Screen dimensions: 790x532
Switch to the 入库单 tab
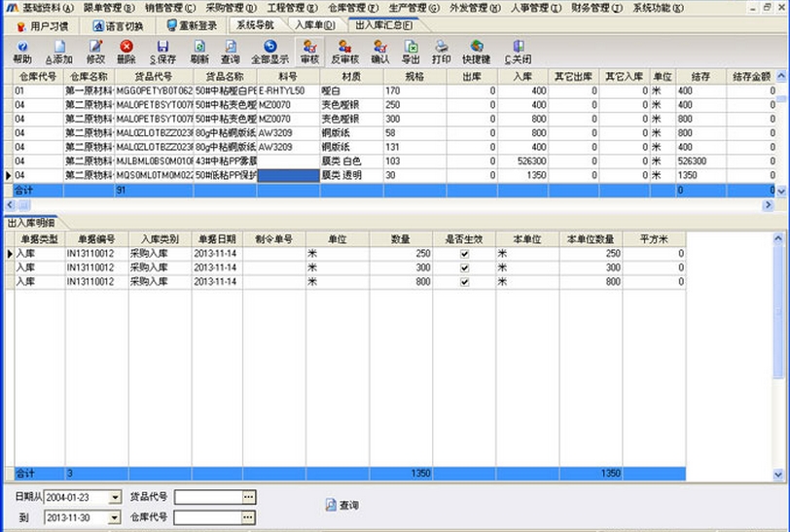pyautogui.click(x=315, y=25)
